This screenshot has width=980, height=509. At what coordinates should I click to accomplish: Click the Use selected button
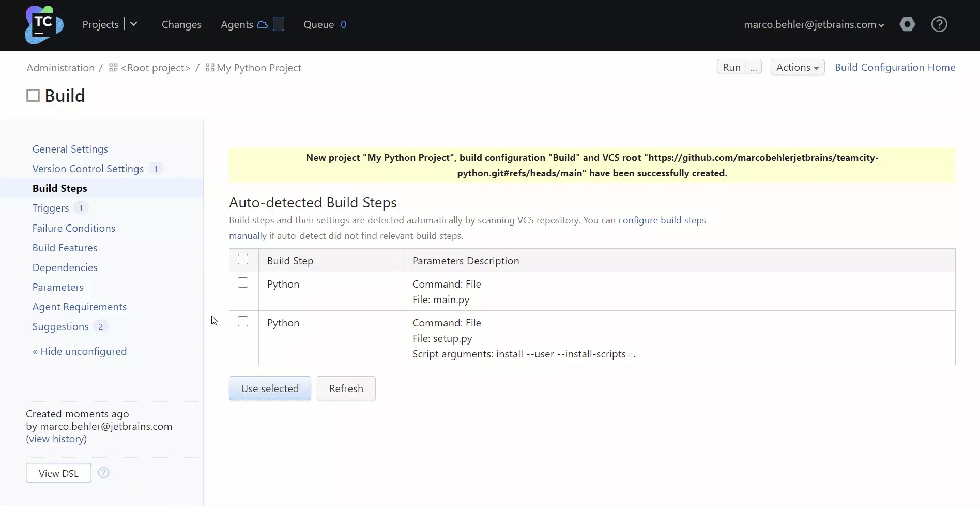pyautogui.click(x=270, y=388)
